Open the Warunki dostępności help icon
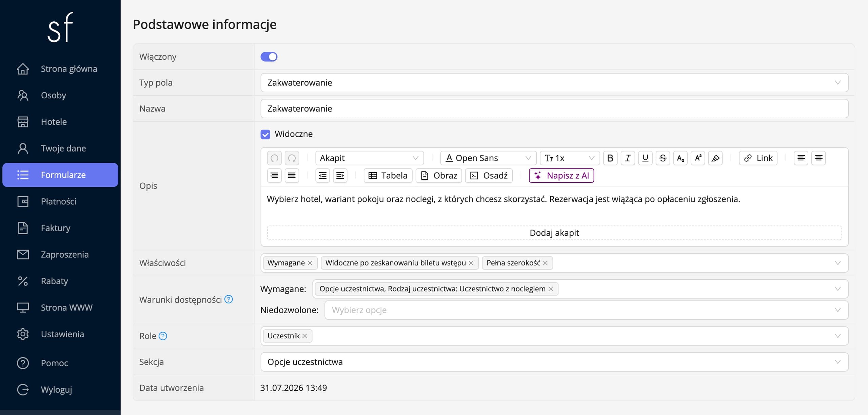The height and width of the screenshot is (415, 868). pyautogui.click(x=229, y=299)
